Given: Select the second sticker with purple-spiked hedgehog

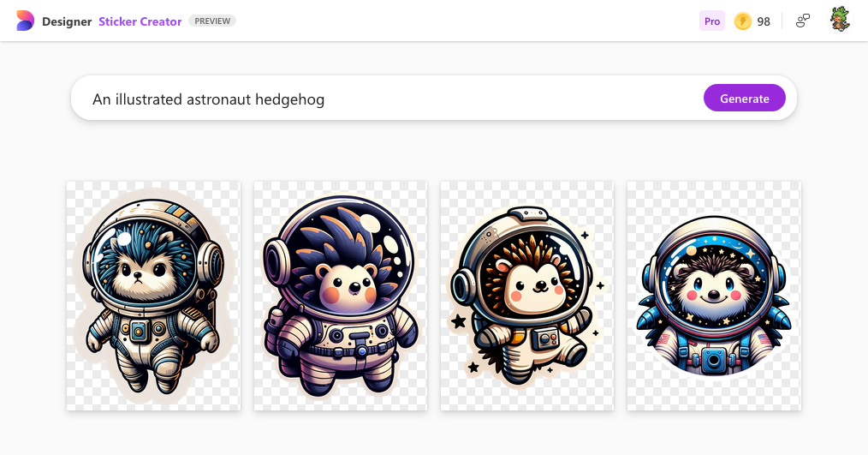Looking at the screenshot, I should [x=341, y=296].
